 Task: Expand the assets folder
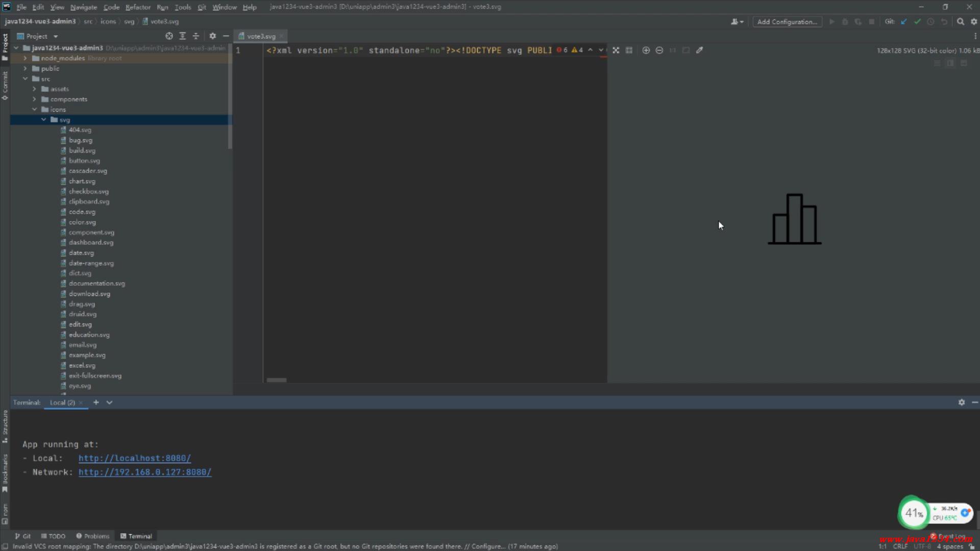point(34,89)
